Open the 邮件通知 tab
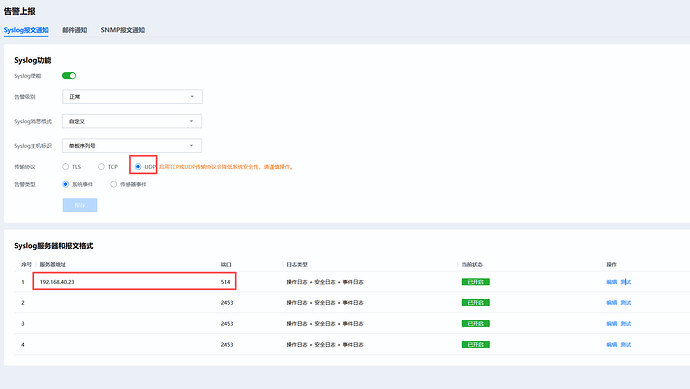 pyautogui.click(x=74, y=30)
